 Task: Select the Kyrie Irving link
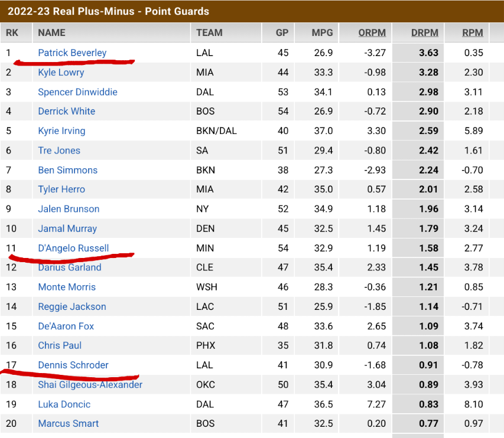tap(61, 130)
